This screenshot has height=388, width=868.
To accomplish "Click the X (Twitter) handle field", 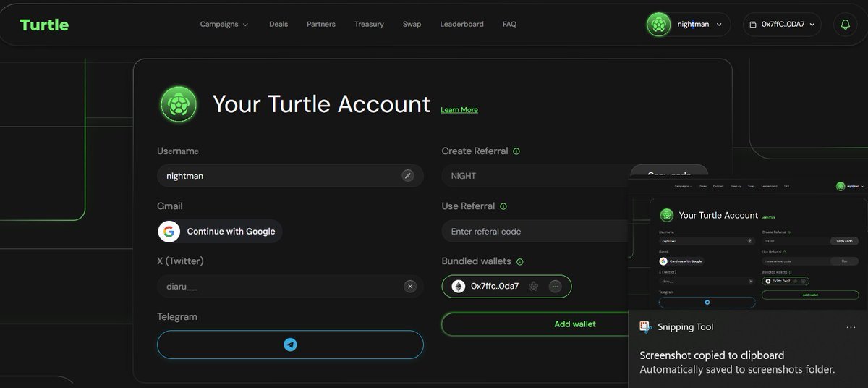I will pos(290,287).
